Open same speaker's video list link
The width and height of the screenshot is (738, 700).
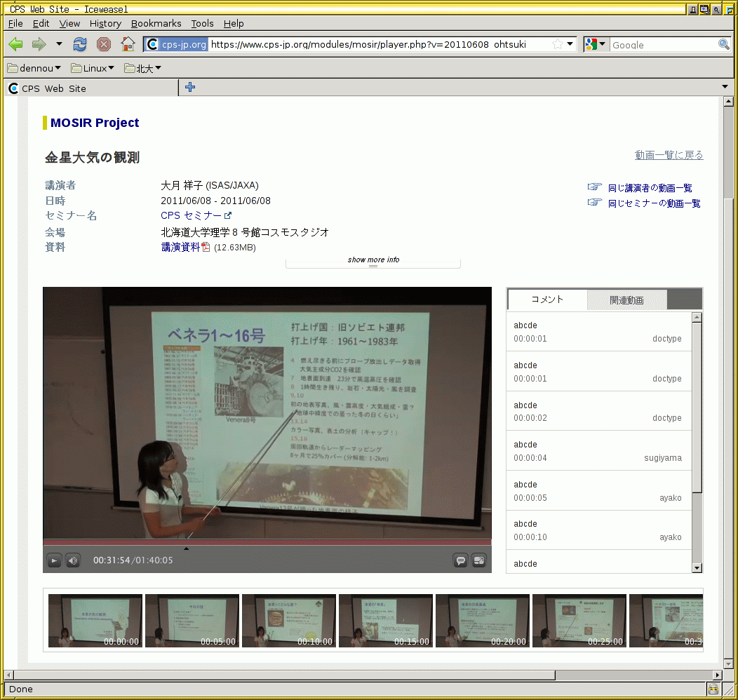coord(650,188)
